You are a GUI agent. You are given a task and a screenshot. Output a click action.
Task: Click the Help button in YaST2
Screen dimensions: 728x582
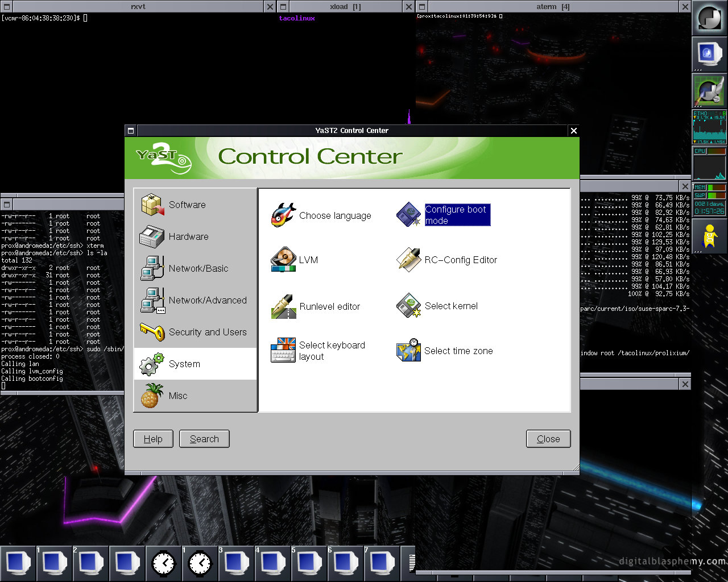153,439
